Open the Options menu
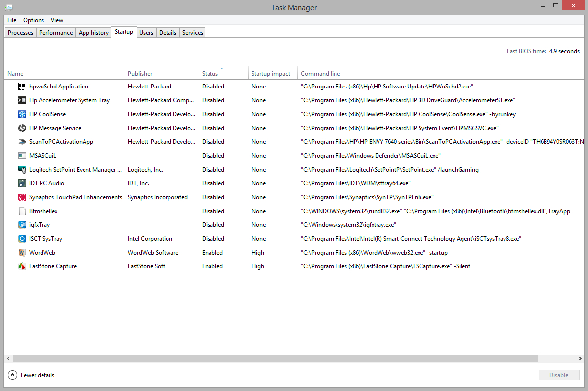Screen dimensions: 588x391 [34, 20]
